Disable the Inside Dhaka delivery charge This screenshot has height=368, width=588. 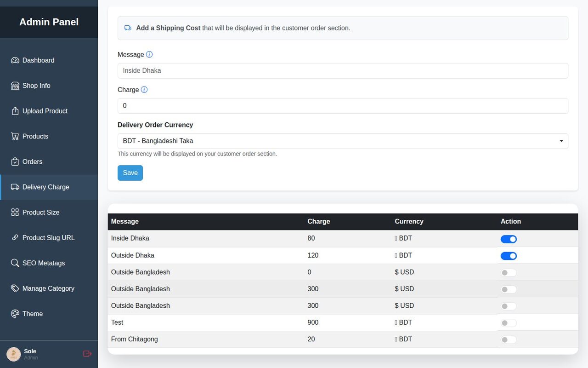pos(509,239)
